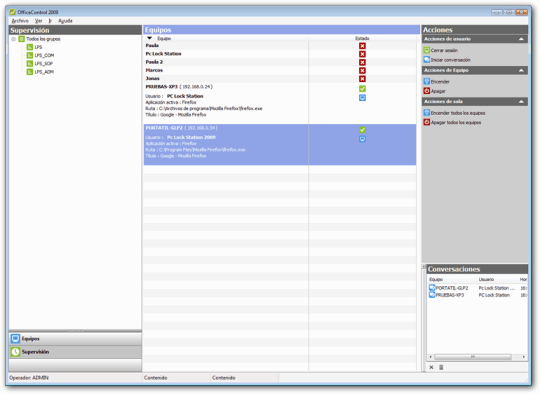
Task: Select the LPS_SOP tree item
Action: [43, 64]
